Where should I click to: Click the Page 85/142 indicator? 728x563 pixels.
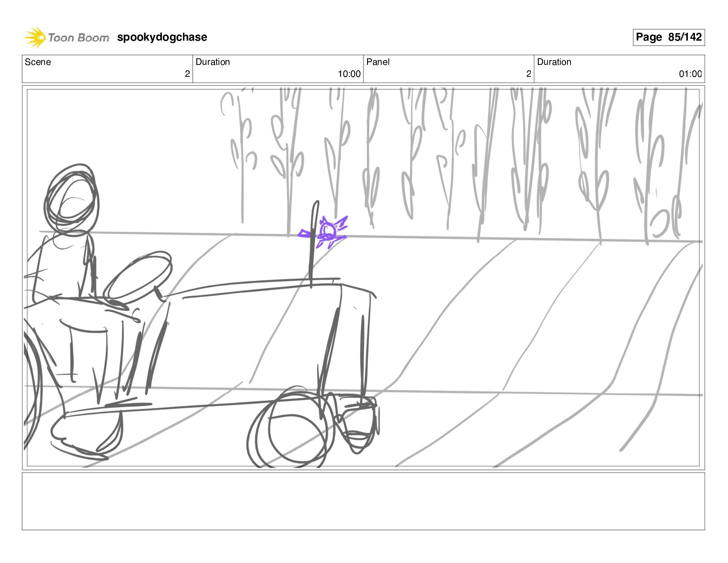click(x=668, y=37)
